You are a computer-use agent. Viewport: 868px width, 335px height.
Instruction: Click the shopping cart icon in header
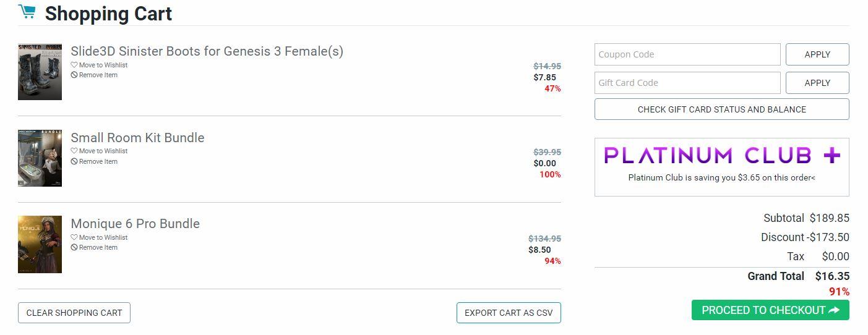pos(27,12)
